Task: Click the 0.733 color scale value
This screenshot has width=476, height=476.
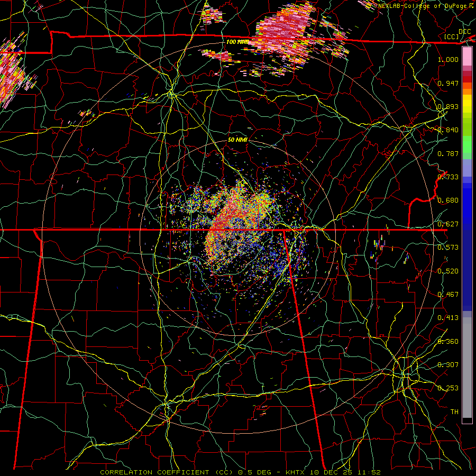Action: (x=448, y=177)
